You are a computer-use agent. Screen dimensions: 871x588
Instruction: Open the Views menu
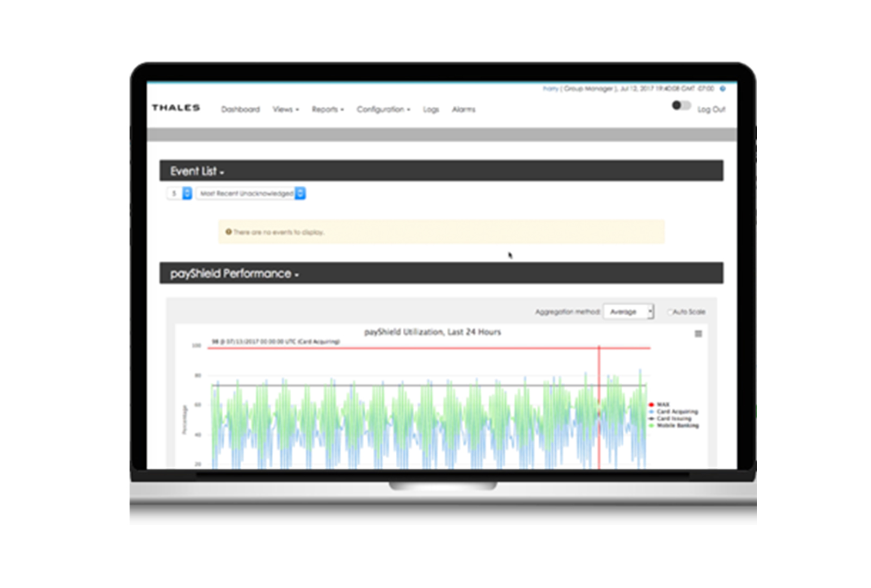[285, 109]
